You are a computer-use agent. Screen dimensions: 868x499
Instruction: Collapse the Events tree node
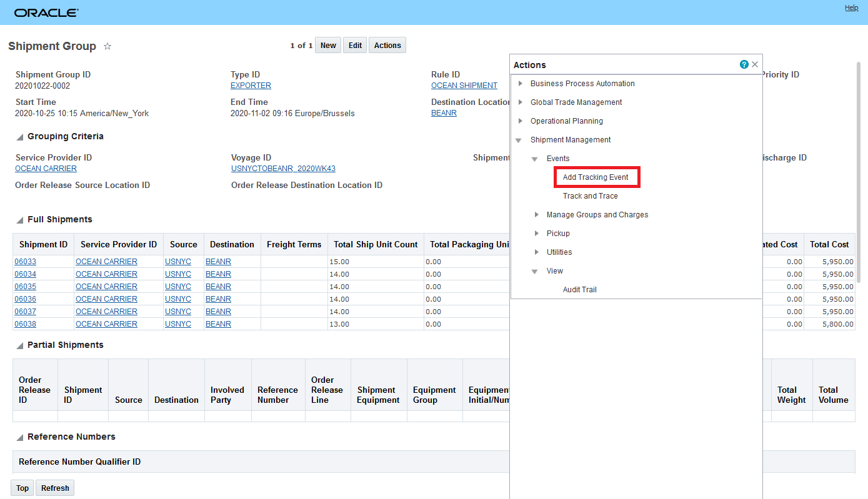535,159
